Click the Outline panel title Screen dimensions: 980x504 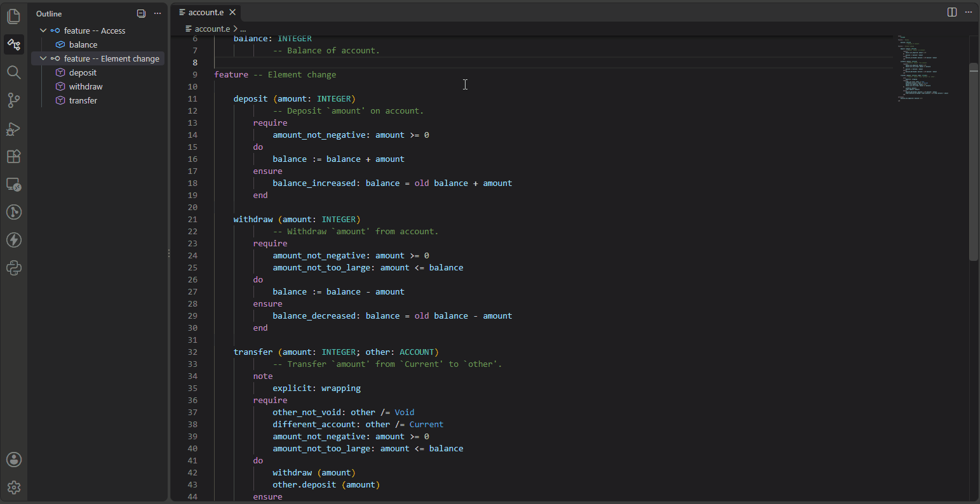point(49,13)
